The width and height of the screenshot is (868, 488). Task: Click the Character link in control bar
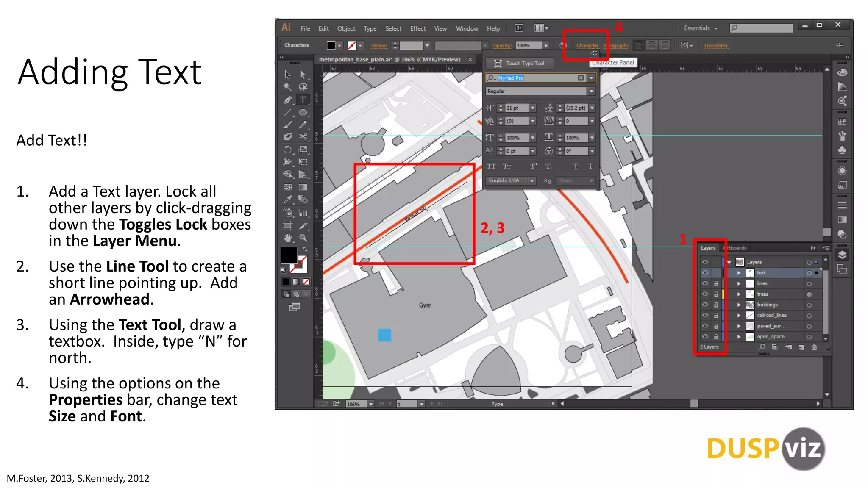point(587,46)
